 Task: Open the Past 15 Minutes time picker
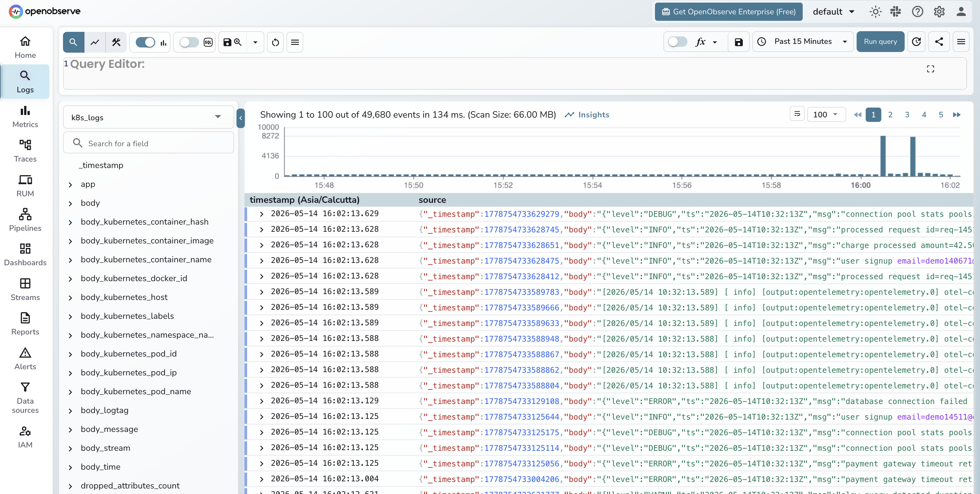(x=803, y=42)
